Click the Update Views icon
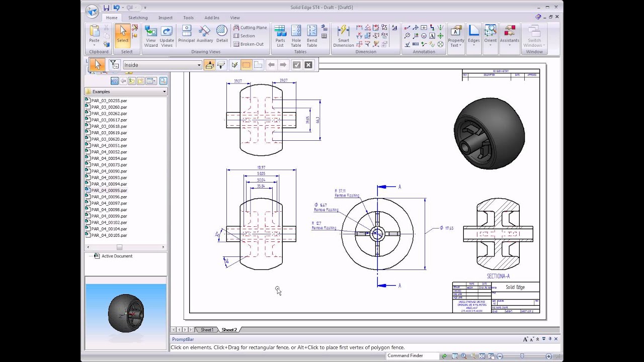Image resolution: width=644 pixels, height=362 pixels. pyautogui.click(x=167, y=36)
